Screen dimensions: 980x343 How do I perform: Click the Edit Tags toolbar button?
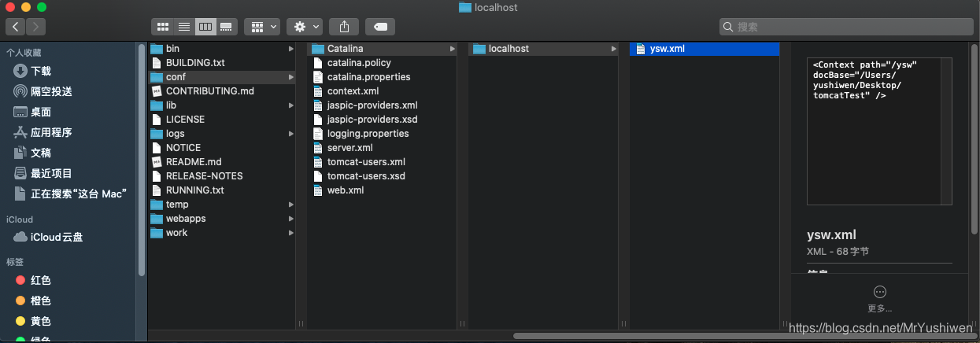coord(380,27)
